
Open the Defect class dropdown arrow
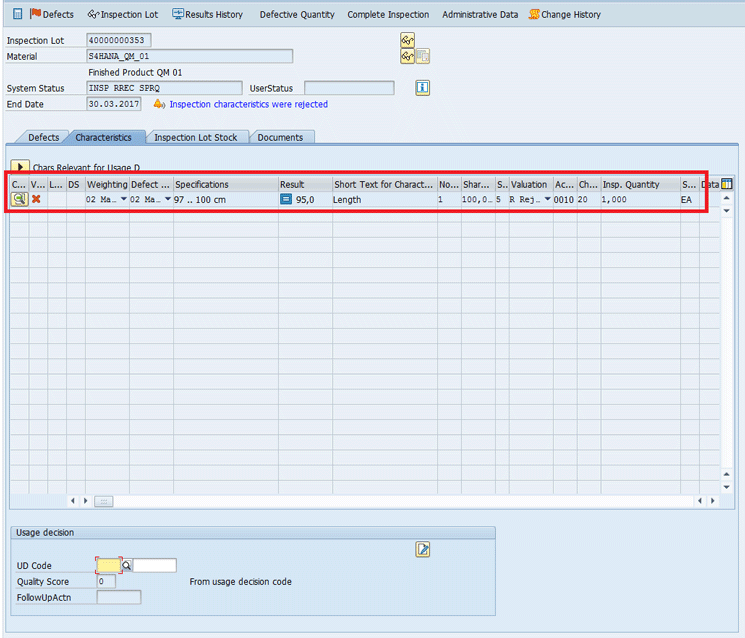(x=167, y=200)
